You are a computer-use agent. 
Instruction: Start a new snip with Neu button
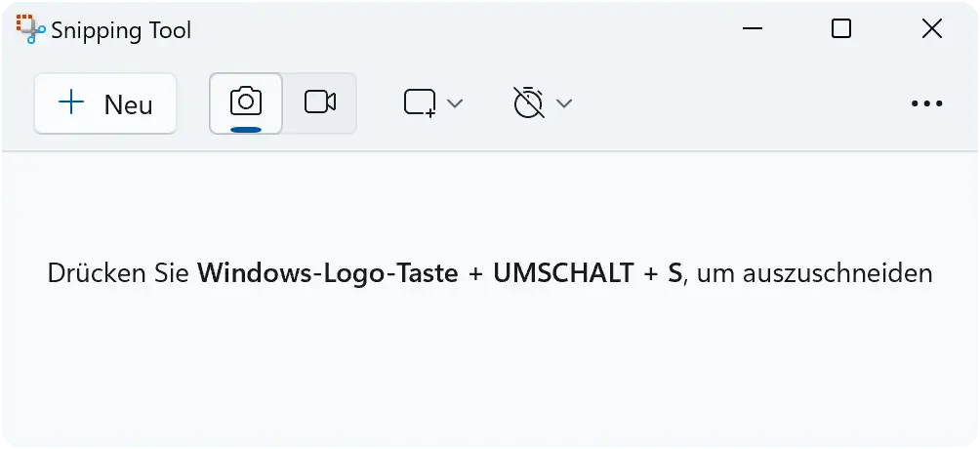(105, 103)
